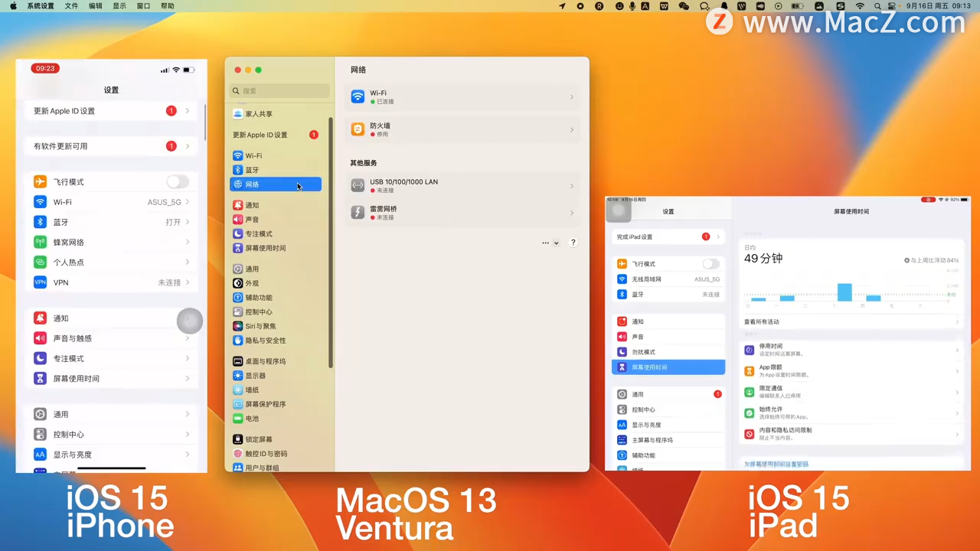
Task: Click 查看所有活动 on iPad
Action: [850, 322]
